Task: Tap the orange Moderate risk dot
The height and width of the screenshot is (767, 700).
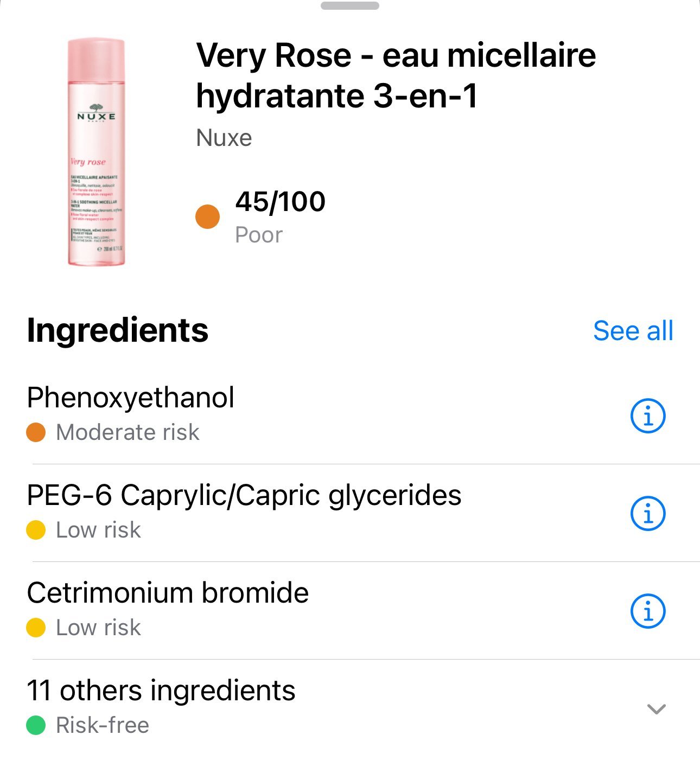Action: (x=36, y=432)
